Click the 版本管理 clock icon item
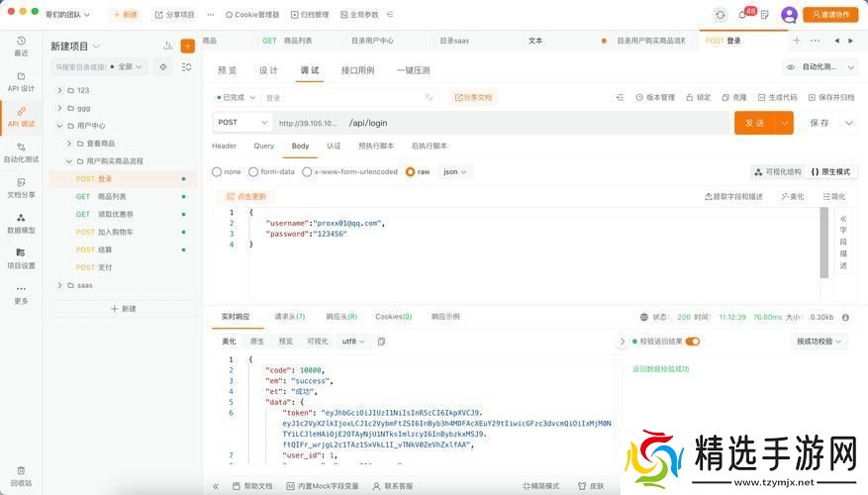Screen dimensions: 868x495 (x=655, y=97)
